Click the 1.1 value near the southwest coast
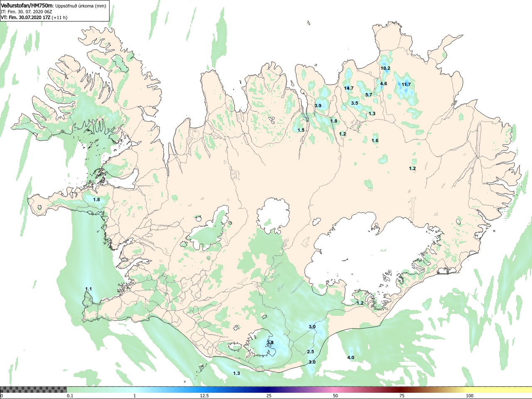Viewport: 532px width, 399px height. click(89, 289)
